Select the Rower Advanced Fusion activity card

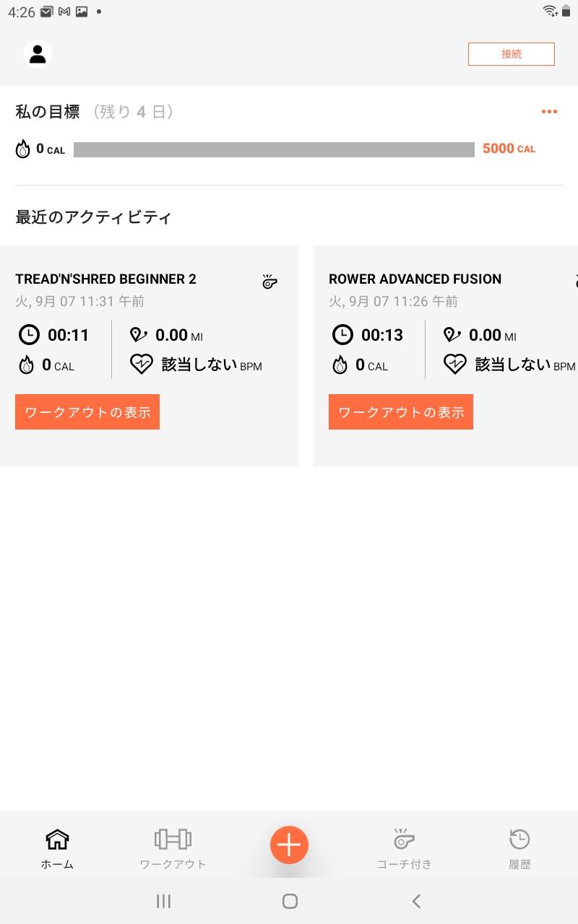(446, 355)
